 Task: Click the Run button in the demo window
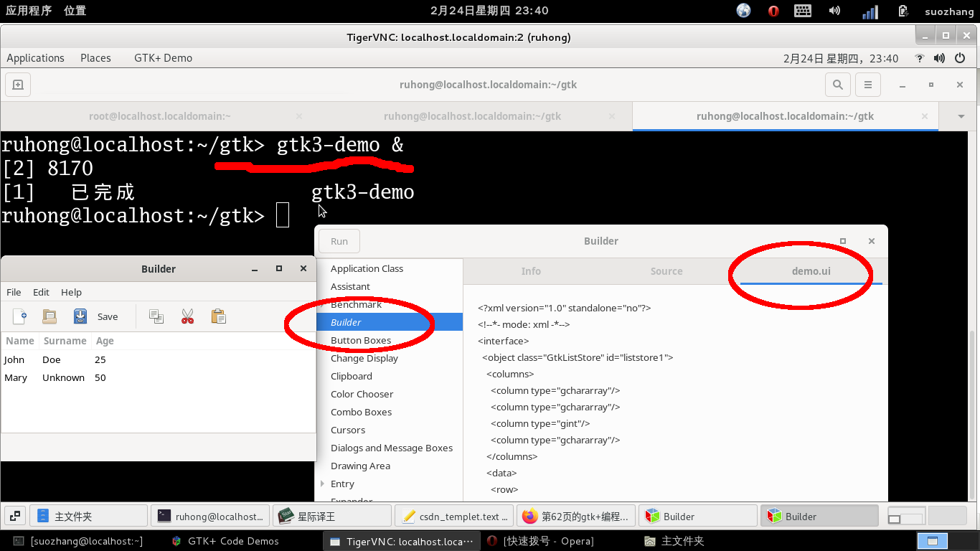click(339, 241)
